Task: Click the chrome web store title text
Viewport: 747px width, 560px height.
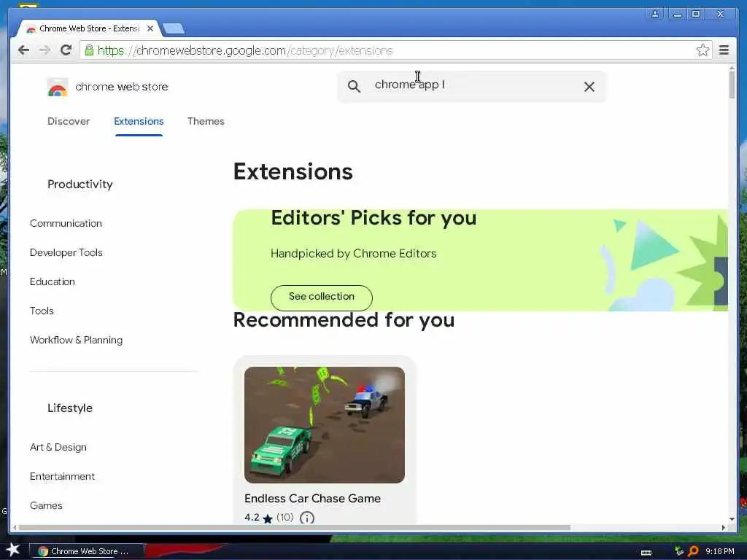Action: click(x=122, y=87)
